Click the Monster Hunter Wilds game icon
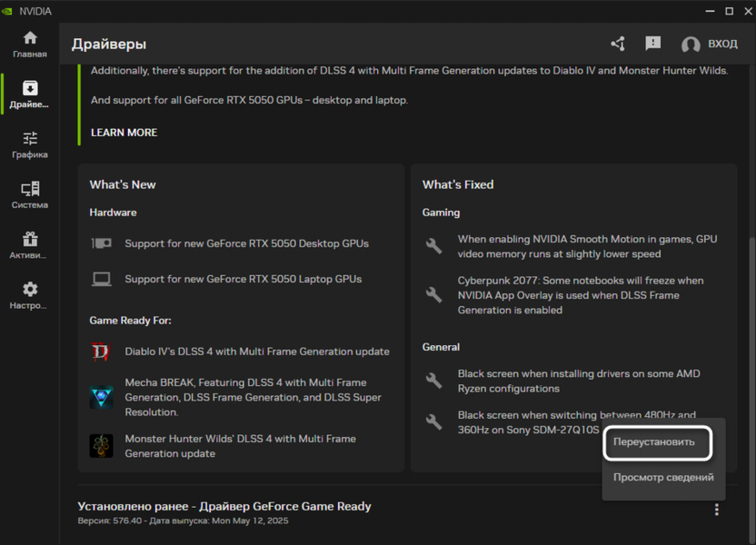 (101, 446)
